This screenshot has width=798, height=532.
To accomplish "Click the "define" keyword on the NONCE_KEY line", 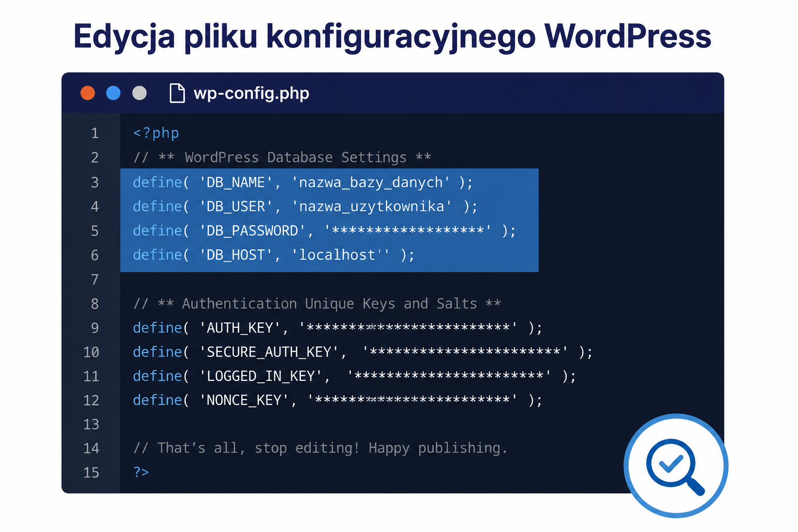I will (157, 400).
